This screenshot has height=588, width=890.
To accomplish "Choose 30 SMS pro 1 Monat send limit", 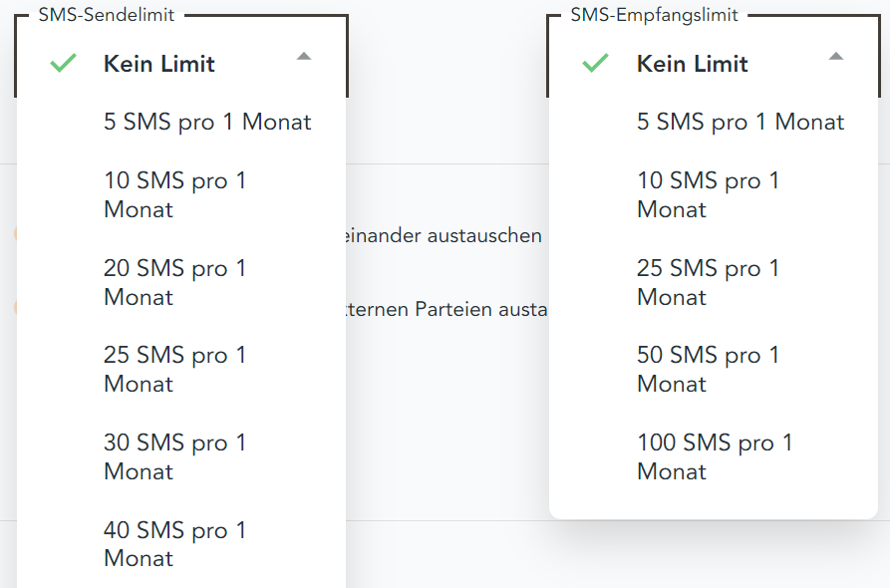I will pyautogui.click(x=181, y=456).
